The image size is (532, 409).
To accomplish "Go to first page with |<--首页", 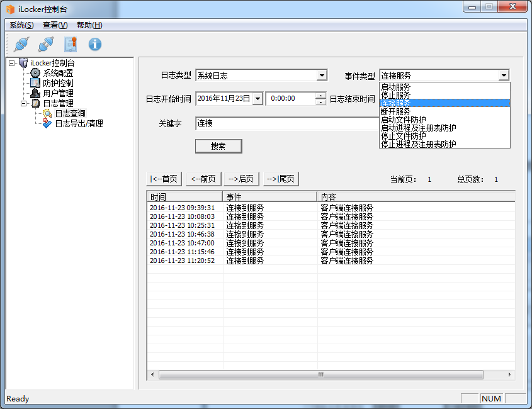I will (x=164, y=179).
